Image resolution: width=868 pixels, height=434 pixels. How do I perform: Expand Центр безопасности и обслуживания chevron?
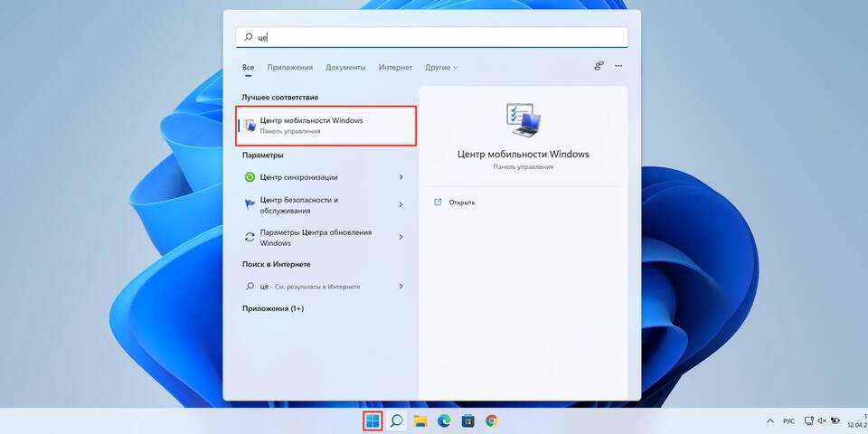pos(401,205)
